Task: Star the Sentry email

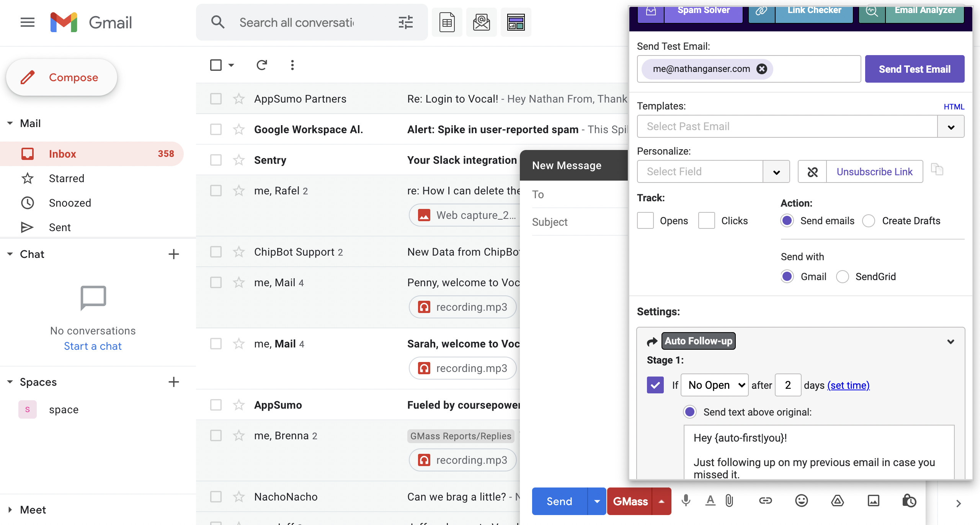Action: click(x=239, y=160)
